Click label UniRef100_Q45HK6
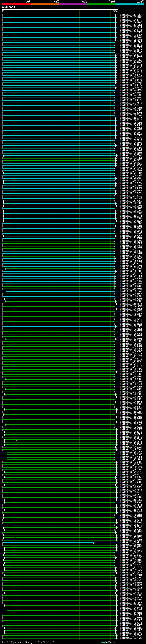Viewport: 146px width, 644px height. 131,308
